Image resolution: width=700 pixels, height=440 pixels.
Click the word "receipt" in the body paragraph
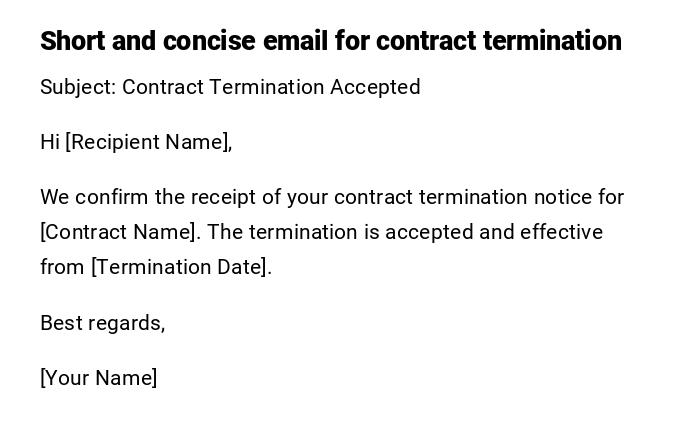[x=228, y=197]
